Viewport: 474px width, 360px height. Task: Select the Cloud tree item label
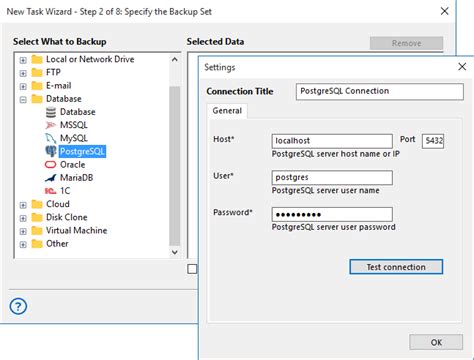pyautogui.click(x=58, y=204)
